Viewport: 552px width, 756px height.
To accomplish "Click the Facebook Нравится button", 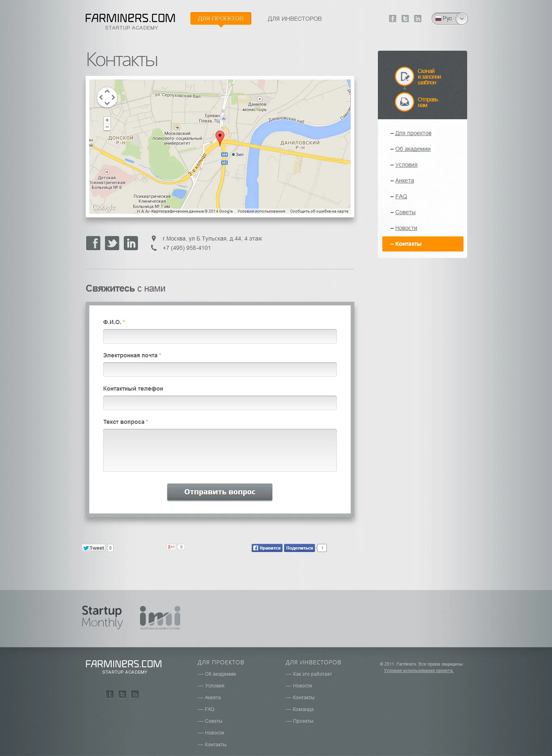I will pyautogui.click(x=267, y=548).
